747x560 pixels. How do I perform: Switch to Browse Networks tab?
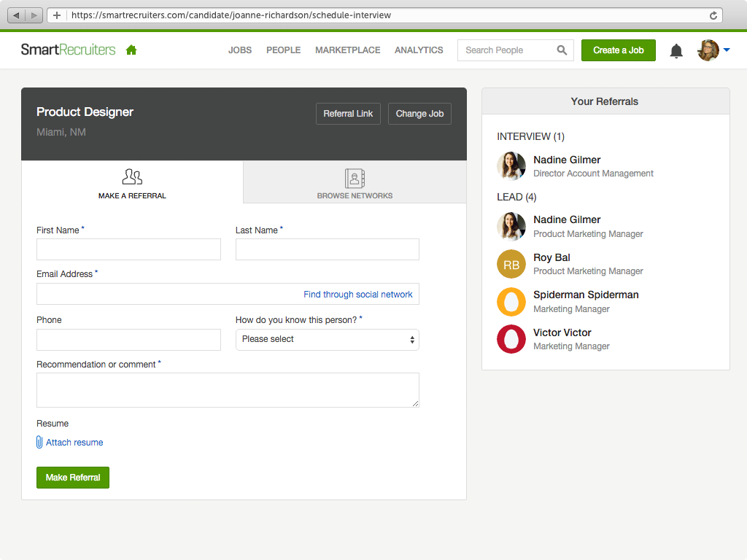pyautogui.click(x=355, y=182)
